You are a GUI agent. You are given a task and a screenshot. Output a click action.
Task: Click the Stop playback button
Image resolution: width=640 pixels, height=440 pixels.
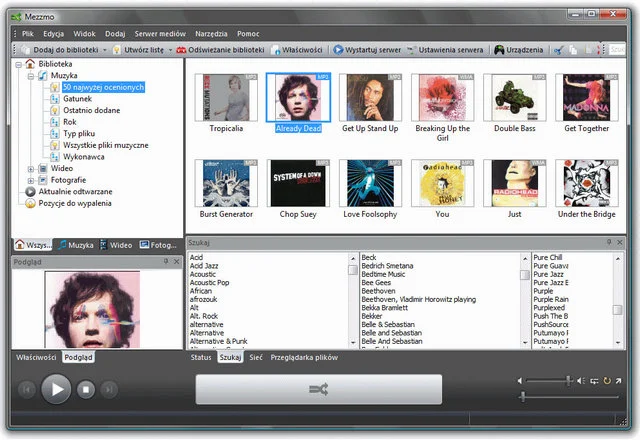(86, 389)
